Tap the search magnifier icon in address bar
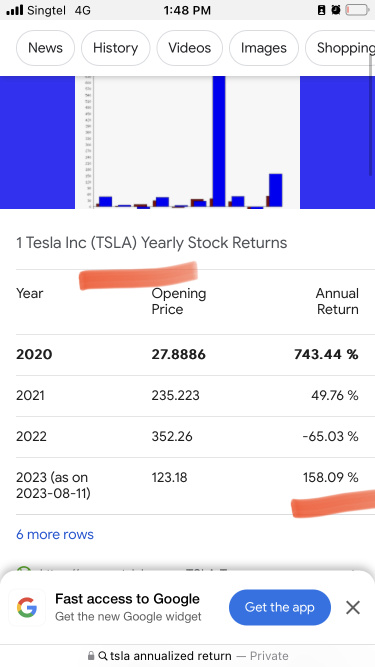375x667 pixels. [x=102, y=656]
